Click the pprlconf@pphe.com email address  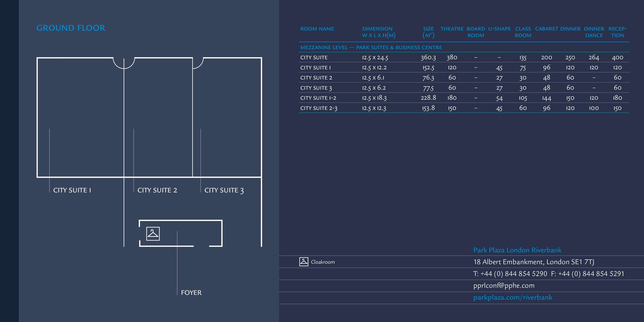(x=504, y=286)
